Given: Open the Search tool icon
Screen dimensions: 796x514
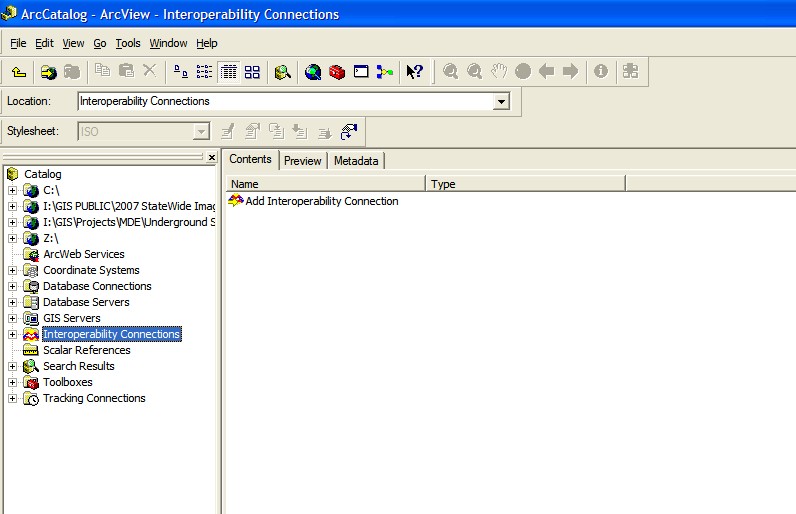Looking at the screenshot, I should tap(282, 72).
